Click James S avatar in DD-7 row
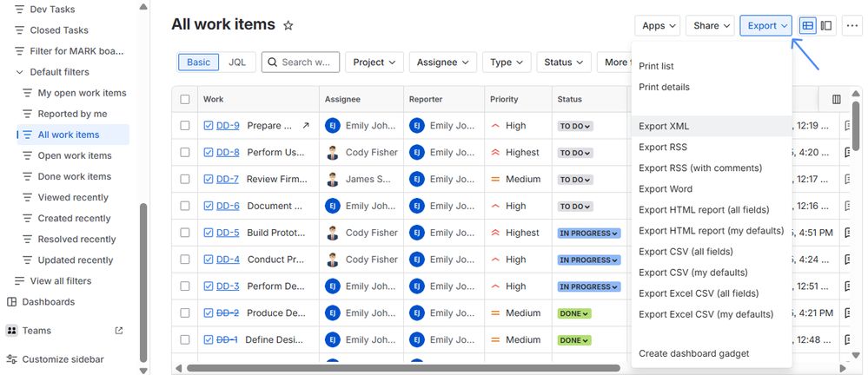 pyautogui.click(x=333, y=179)
